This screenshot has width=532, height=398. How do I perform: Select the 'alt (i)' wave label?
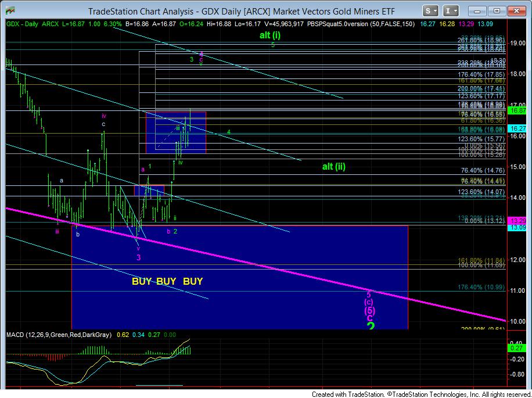coord(270,35)
